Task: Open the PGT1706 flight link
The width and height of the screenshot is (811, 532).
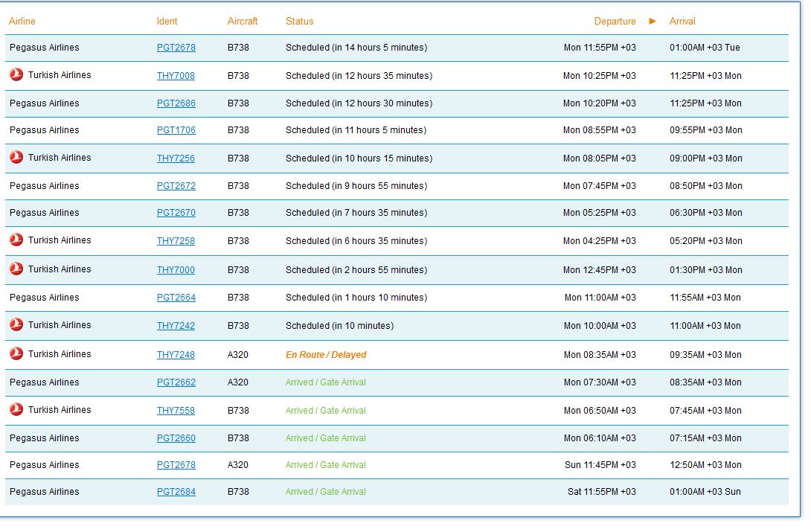Action: click(x=176, y=130)
